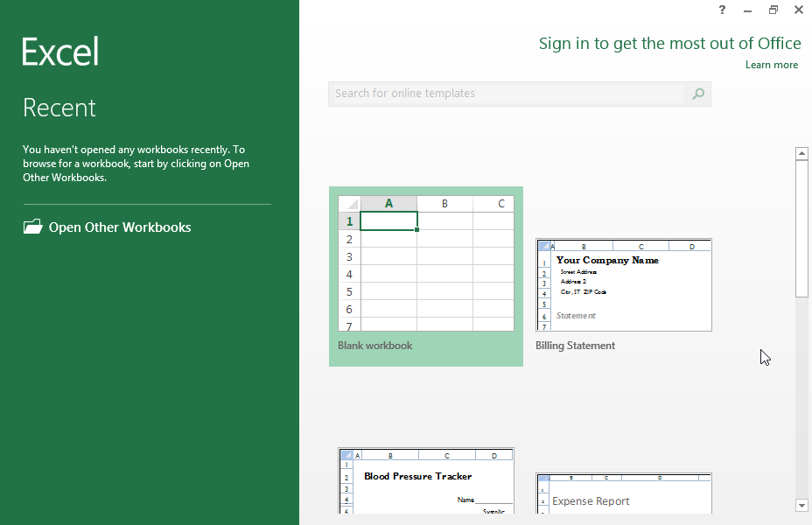Choose the Blood Pressure Tracker template
Image resolution: width=812 pixels, height=525 pixels.
pos(426,480)
